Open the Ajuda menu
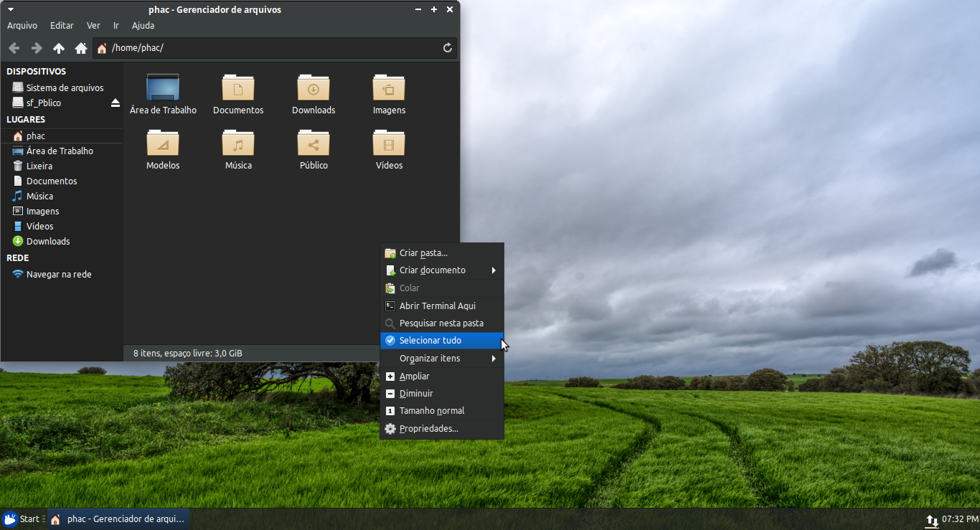 tap(143, 25)
